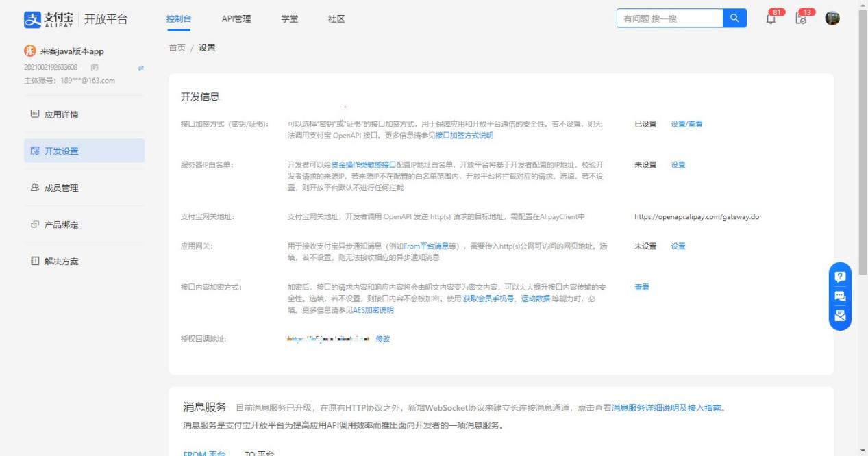Select 成员管理 in the sidebar

pyautogui.click(x=84, y=188)
